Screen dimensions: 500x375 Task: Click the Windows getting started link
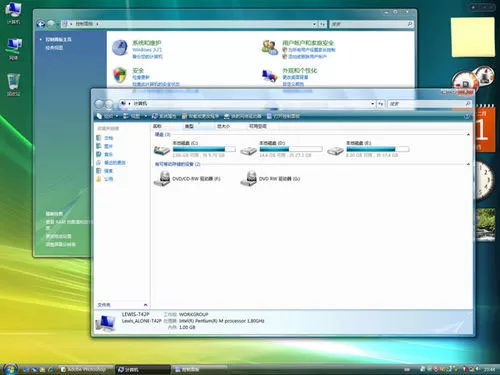click(147, 50)
